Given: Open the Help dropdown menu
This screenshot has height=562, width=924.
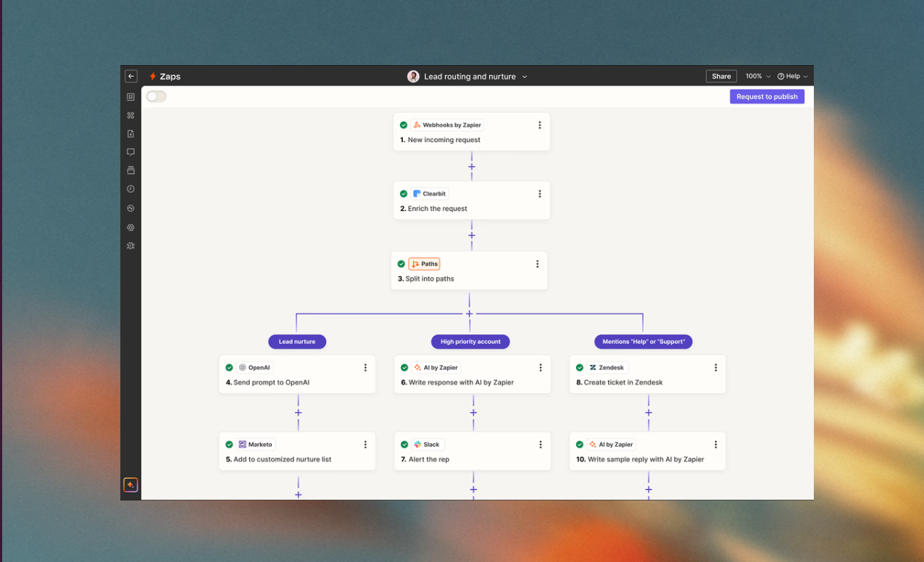Looking at the screenshot, I should click(x=792, y=76).
